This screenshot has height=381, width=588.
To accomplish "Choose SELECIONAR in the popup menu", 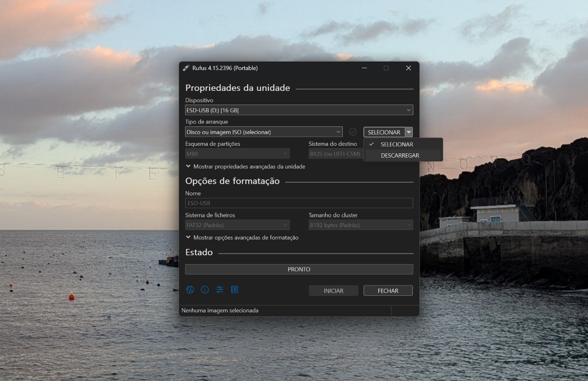I will (x=403, y=144).
